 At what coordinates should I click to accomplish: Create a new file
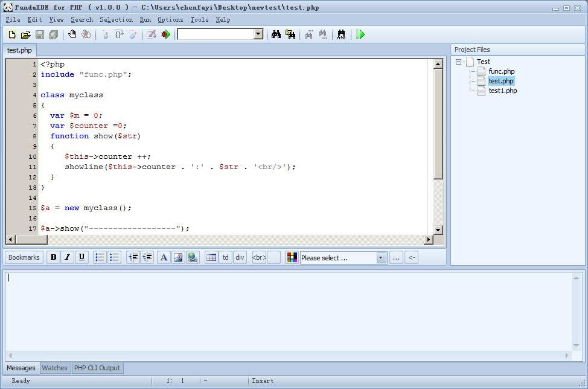pos(11,34)
